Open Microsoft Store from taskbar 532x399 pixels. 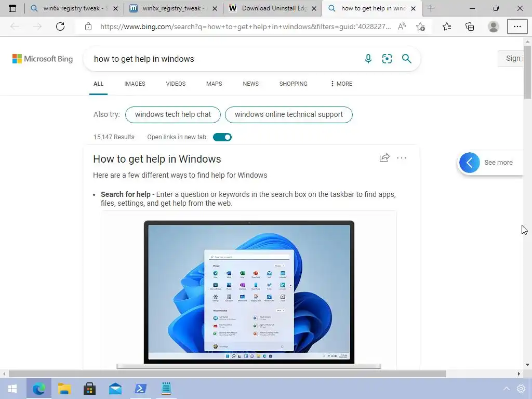[89, 389]
